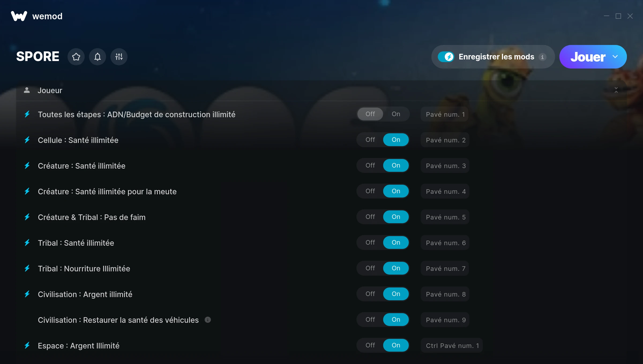Open the Jouer dropdown arrow

[x=615, y=57]
